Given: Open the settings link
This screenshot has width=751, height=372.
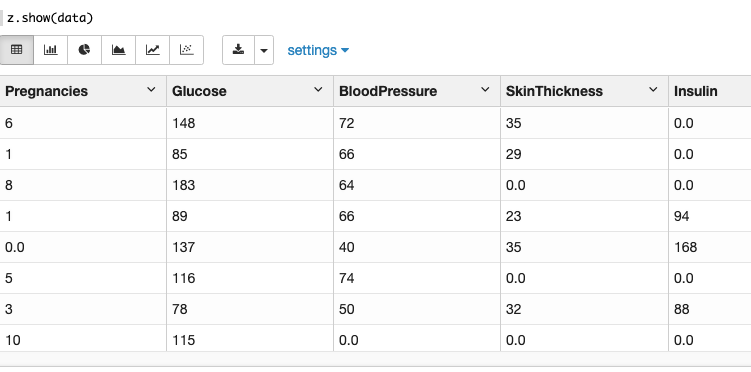Looking at the screenshot, I should pos(318,50).
